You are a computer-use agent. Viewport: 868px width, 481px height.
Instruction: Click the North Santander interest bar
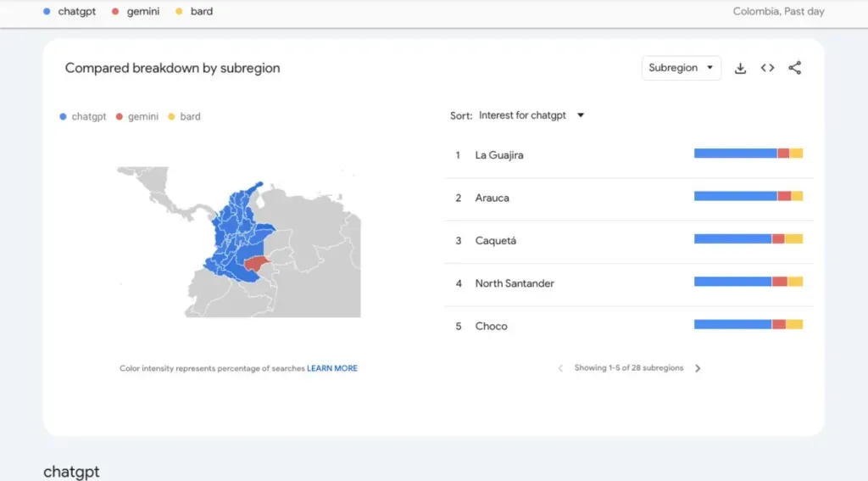point(748,282)
